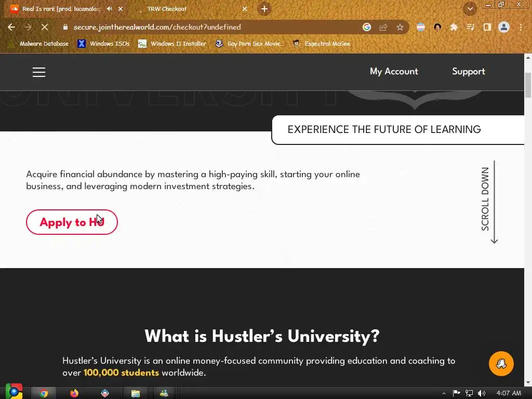Open the Windows 11 Installer bookmark
The width and height of the screenshot is (532, 399).
(x=172, y=44)
